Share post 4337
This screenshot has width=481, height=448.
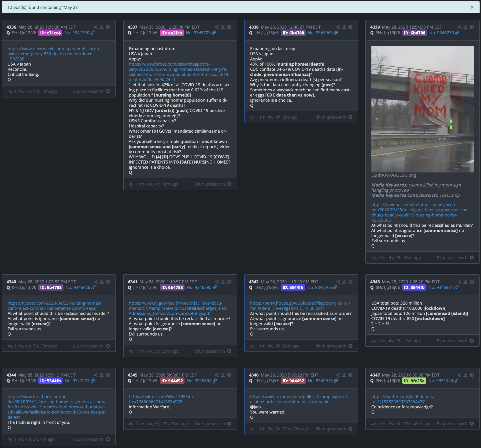[217, 27]
